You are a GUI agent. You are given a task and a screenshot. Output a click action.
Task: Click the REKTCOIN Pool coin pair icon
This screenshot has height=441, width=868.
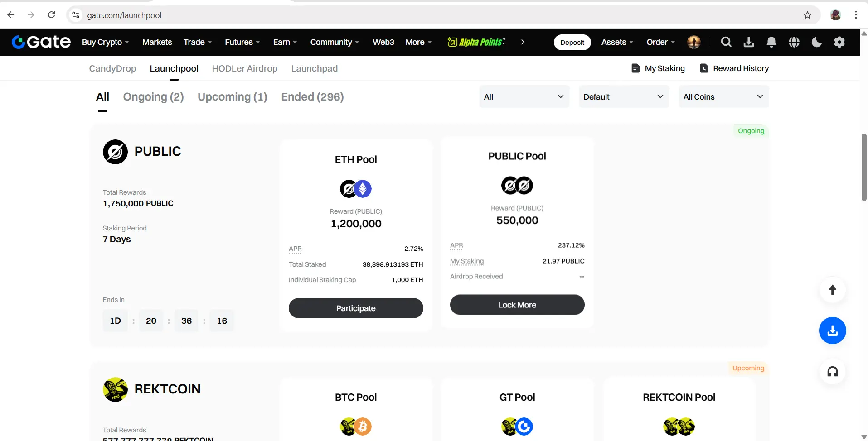tap(679, 427)
